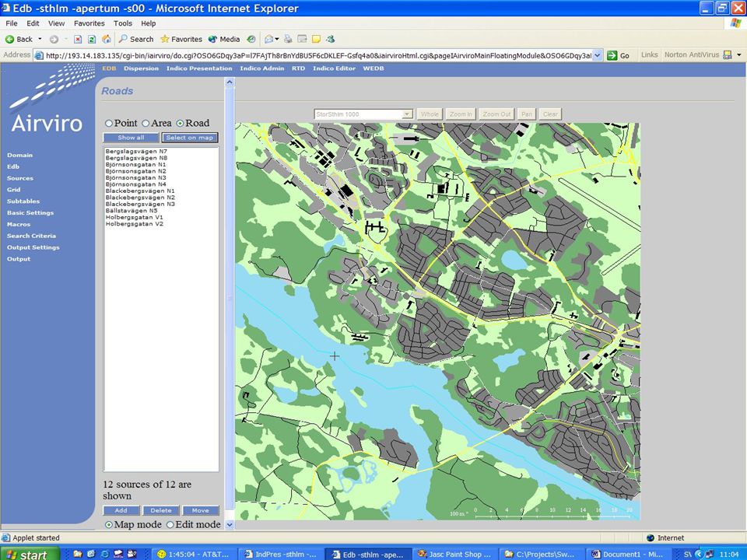
Task: Switch to the Indico Admin tab
Action: pyautogui.click(x=262, y=68)
